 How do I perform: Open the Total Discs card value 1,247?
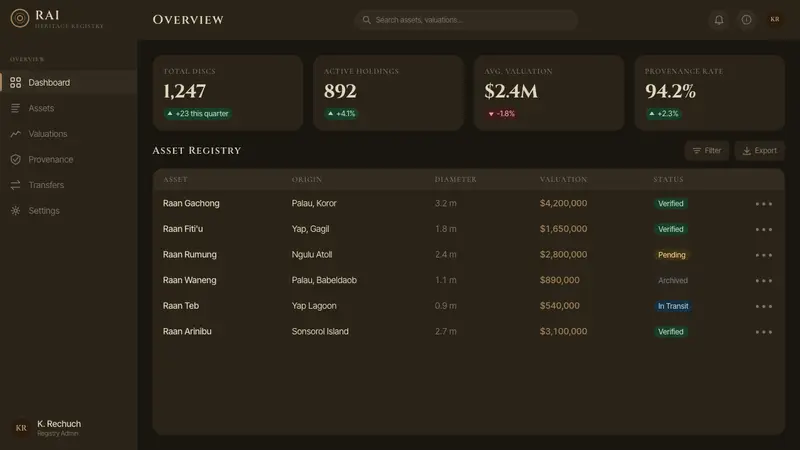(184, 91)
